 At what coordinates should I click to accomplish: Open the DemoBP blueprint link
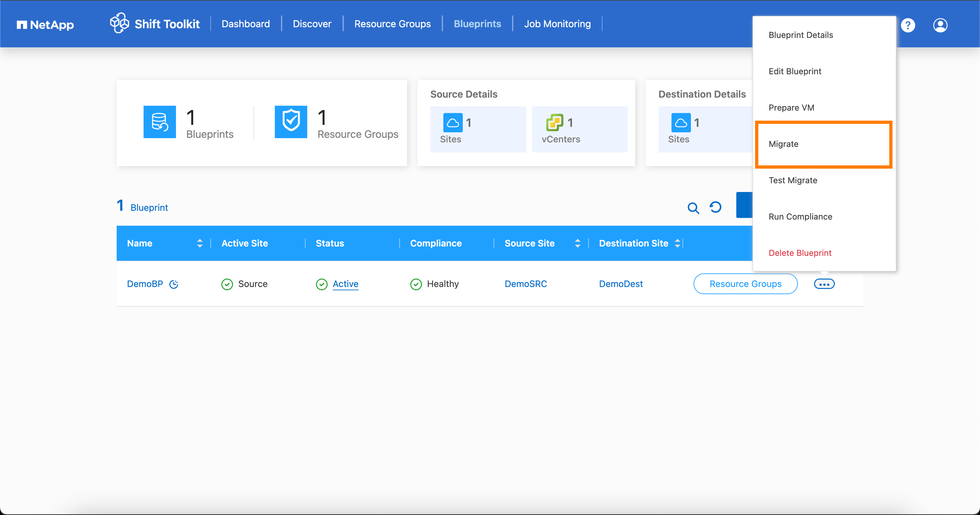[145, 284]
